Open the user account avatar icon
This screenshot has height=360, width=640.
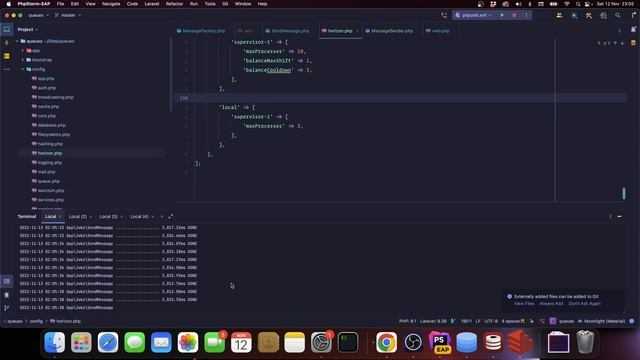pos(574,16)
